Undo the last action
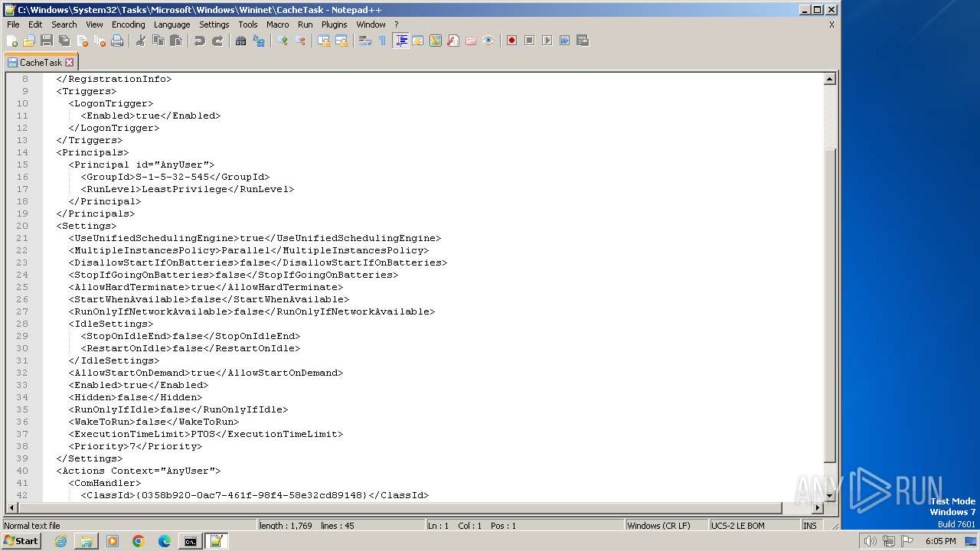Viewport: 980px width, 551px height. pyautogui.click(x=199, y=41)
